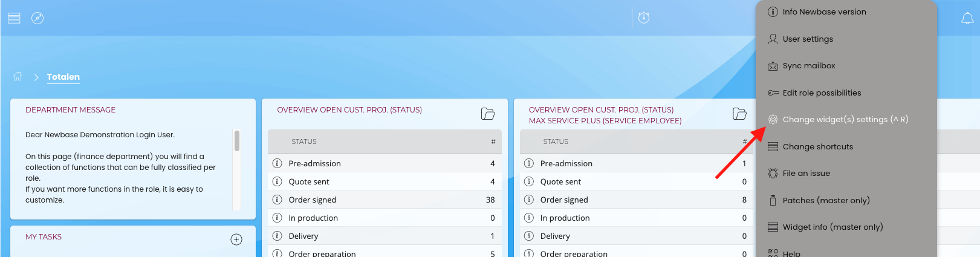The image size is (980, 257).
Task: Info icon for Quote sent in first overview
Action: tap(277, 181)
